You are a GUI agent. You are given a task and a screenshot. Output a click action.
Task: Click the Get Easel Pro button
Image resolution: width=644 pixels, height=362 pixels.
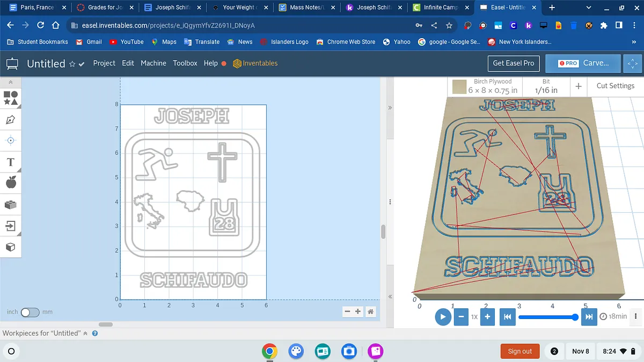point(514,63)
